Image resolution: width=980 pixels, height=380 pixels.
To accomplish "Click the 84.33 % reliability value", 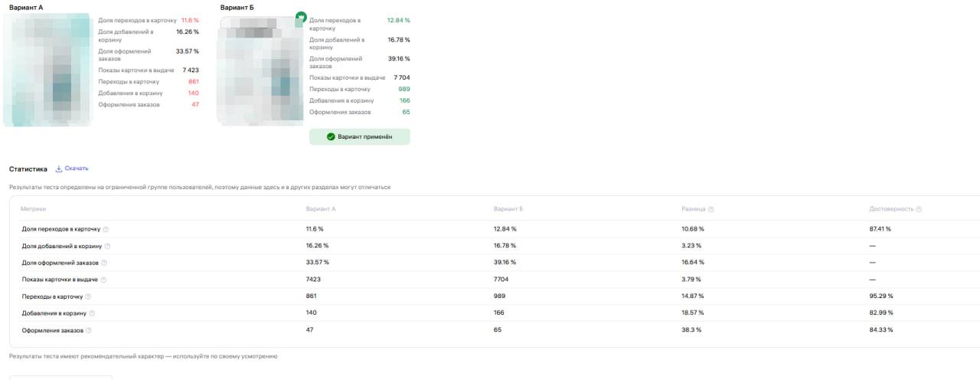I will (x=881, y=329).
